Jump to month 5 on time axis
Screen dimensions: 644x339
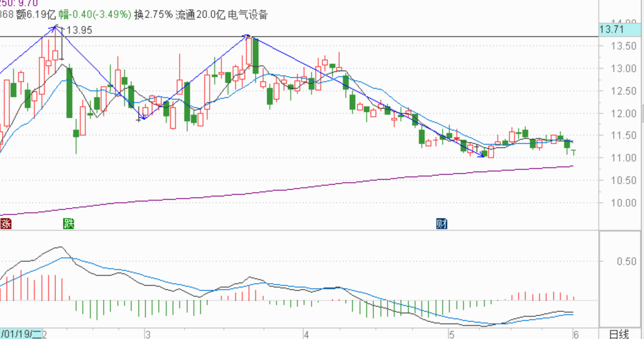(x=452, y=334)
